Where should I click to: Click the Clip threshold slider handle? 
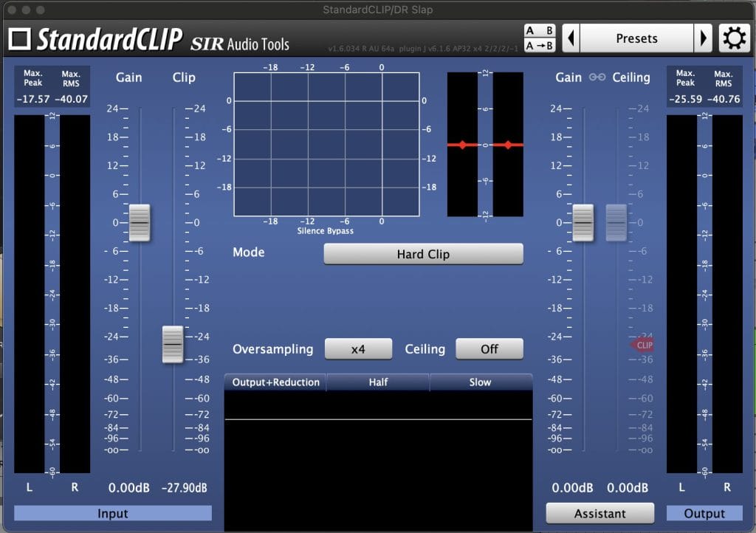[x=173, y=344]
